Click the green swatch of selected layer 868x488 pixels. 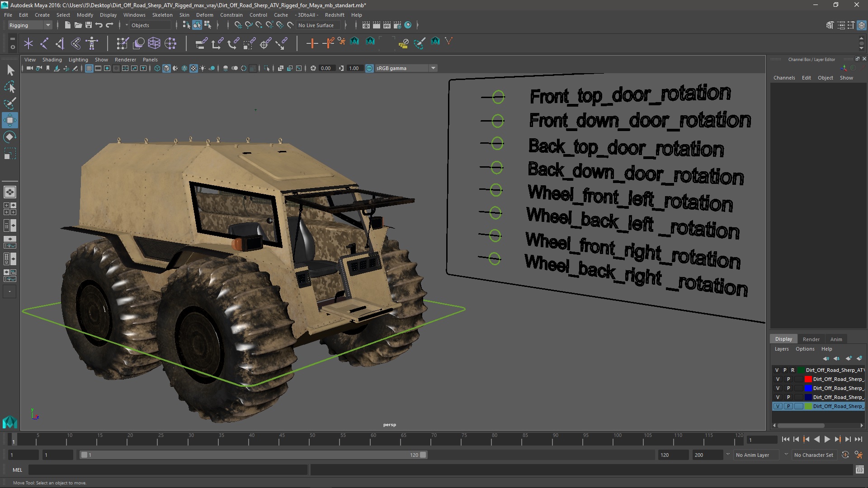pos(808,406)
